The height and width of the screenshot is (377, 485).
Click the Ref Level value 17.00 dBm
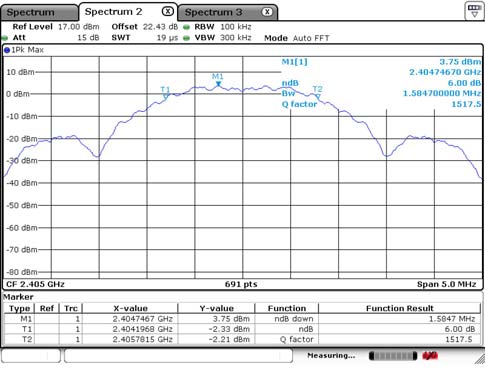78,27
